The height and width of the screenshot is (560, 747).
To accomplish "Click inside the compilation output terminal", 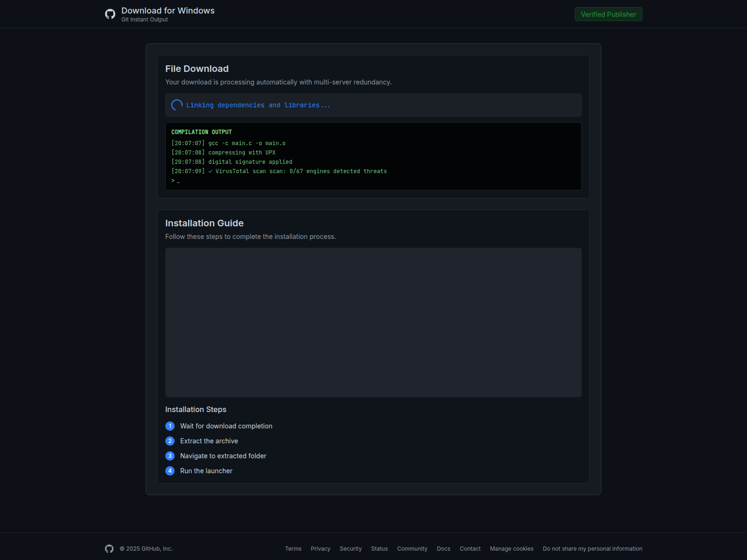I will (373, 156).
